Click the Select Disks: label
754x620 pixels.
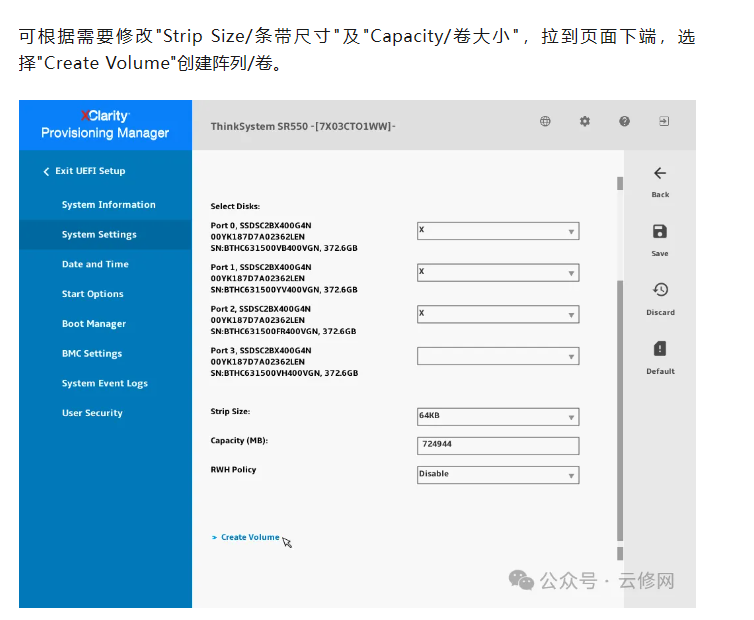235,206
